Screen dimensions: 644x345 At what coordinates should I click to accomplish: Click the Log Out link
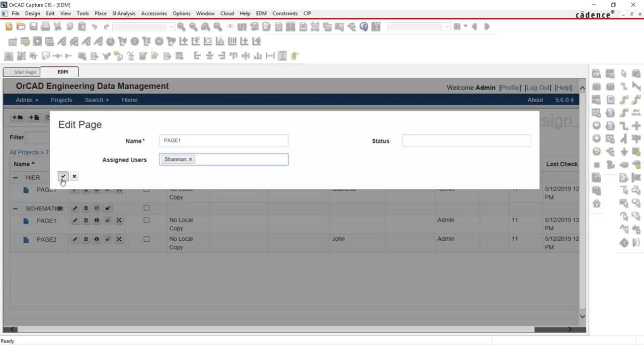(537, 87)
